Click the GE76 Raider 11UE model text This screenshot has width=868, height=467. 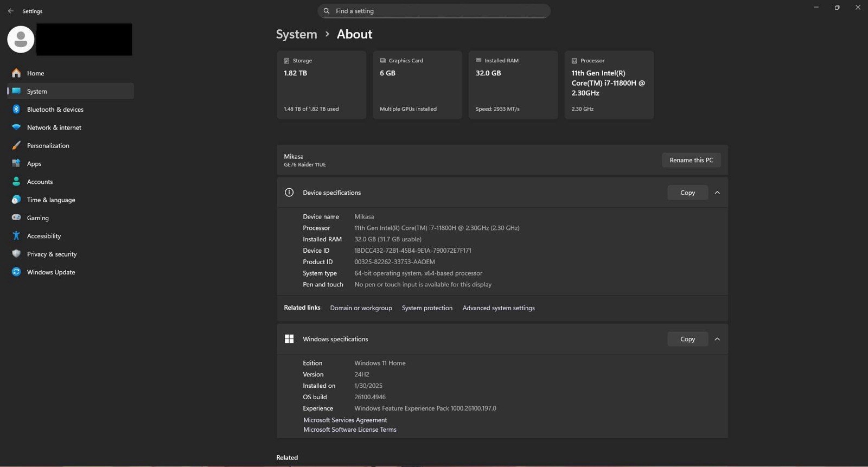(305, 165)
